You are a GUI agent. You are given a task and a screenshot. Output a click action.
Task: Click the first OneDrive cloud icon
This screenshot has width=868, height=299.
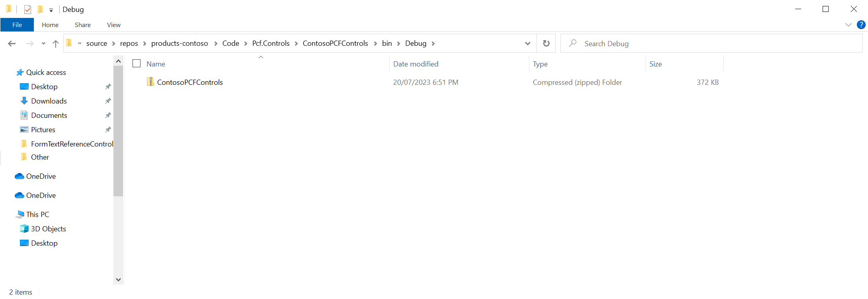pyautogui.click(x=20, y=176)
